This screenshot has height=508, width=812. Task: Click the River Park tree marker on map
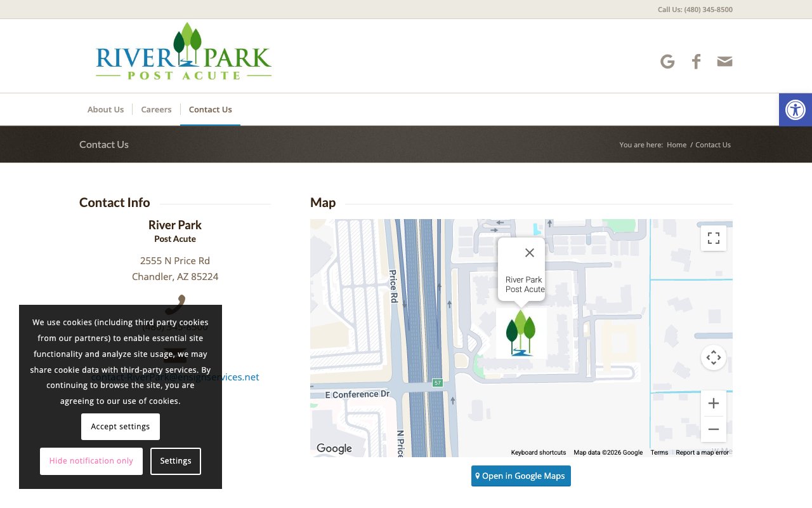point(521,333)
